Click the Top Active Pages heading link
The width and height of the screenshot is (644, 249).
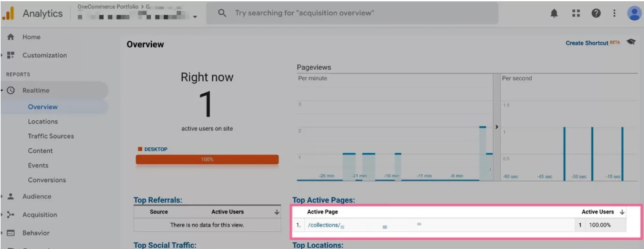point(323,200)
